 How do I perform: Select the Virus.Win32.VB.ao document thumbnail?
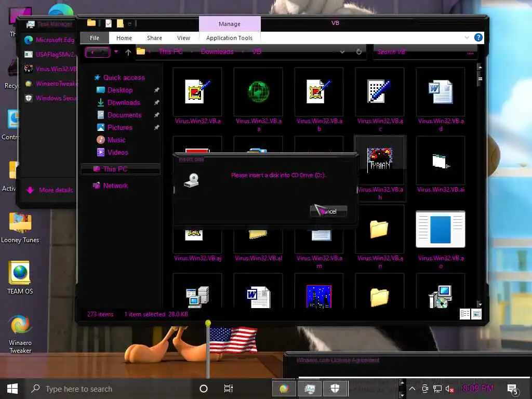coord(441,229)
